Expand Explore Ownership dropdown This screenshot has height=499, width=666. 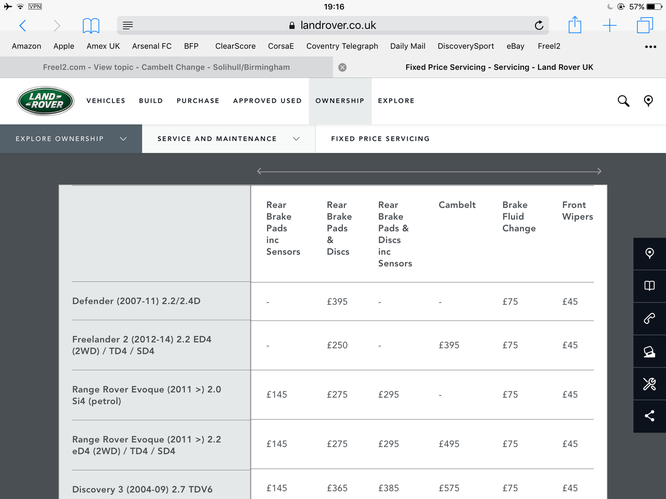71,138
